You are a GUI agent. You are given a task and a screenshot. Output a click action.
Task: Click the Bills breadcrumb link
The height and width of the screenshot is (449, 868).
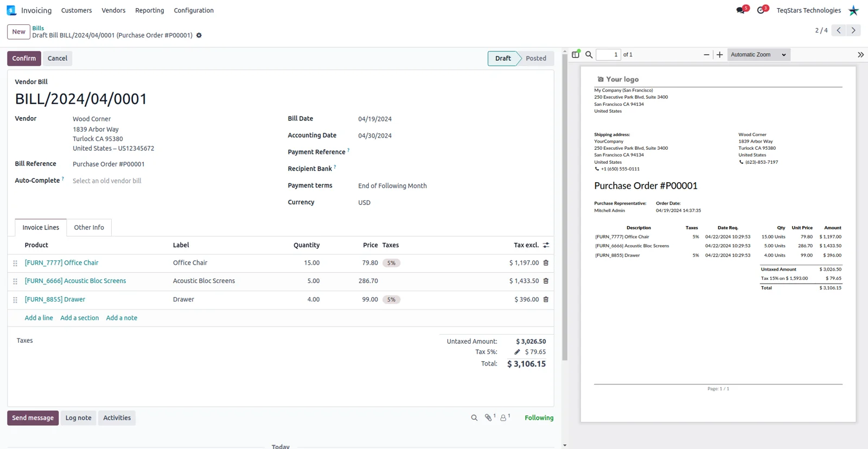pos(38,28)
